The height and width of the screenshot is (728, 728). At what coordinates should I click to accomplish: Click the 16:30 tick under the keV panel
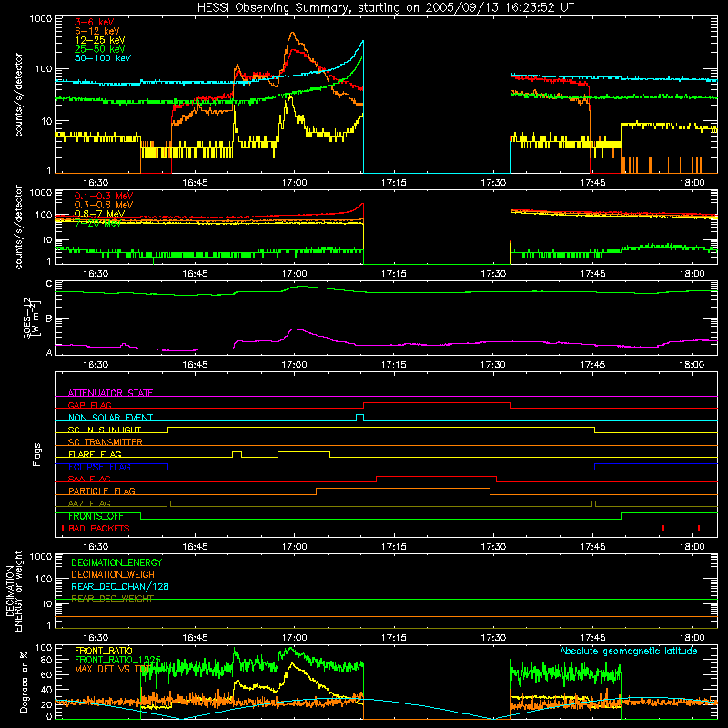(x=96, y=183)
